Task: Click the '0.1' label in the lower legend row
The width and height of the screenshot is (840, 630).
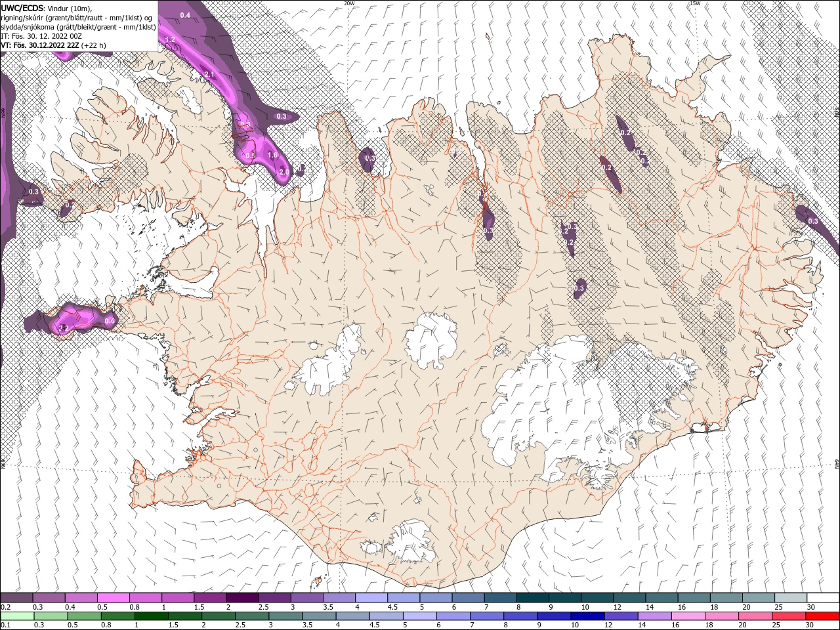Action: [x=5, y=625]
